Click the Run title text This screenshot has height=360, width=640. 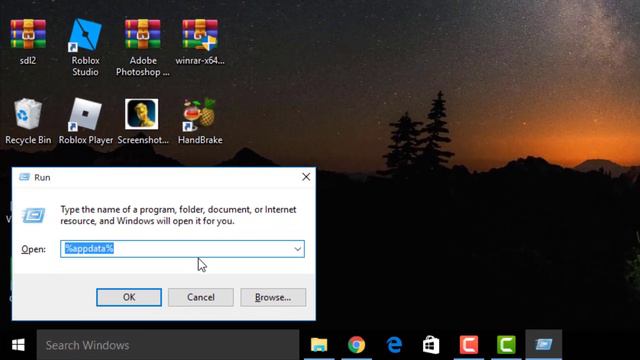coord(42,178)
